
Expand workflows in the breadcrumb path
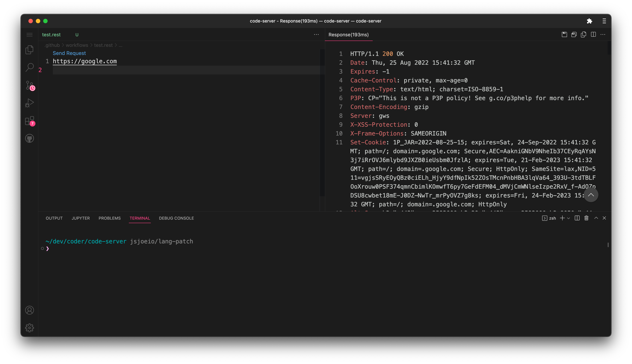tap(77, 45)
